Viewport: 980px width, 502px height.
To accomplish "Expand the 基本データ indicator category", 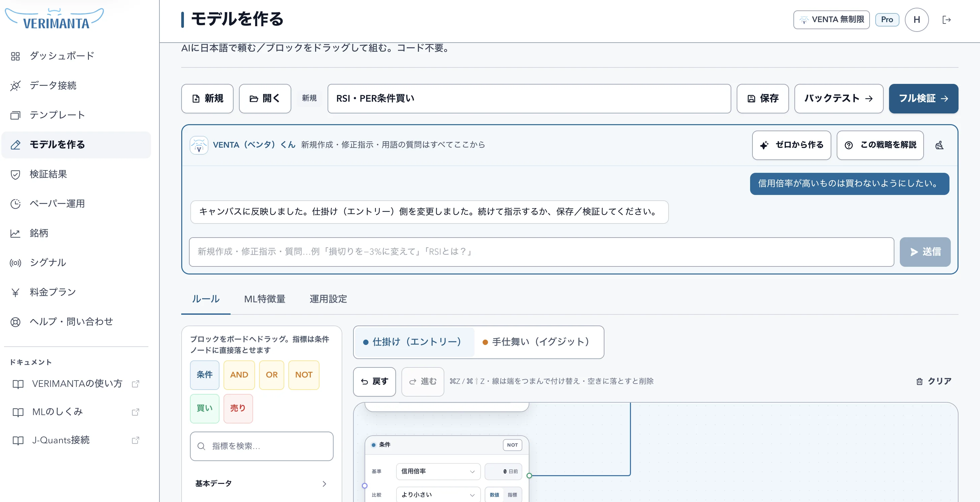I will click(x=261, y=484).
